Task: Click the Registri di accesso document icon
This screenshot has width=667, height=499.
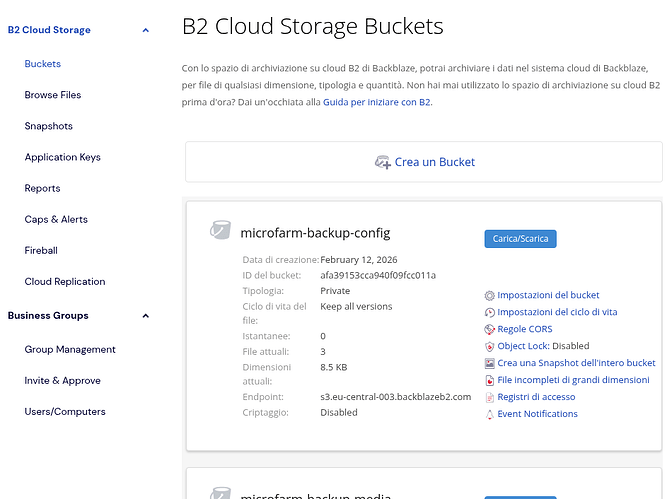Action: tap(490, 397)
